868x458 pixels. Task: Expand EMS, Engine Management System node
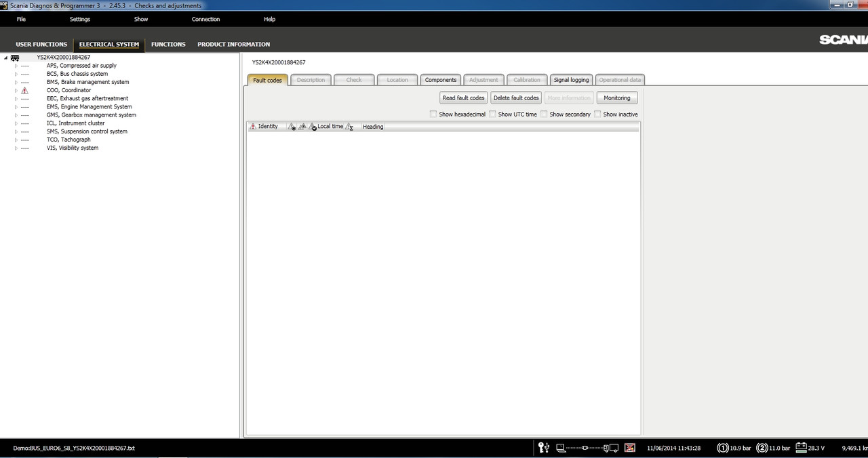point(16,106)
